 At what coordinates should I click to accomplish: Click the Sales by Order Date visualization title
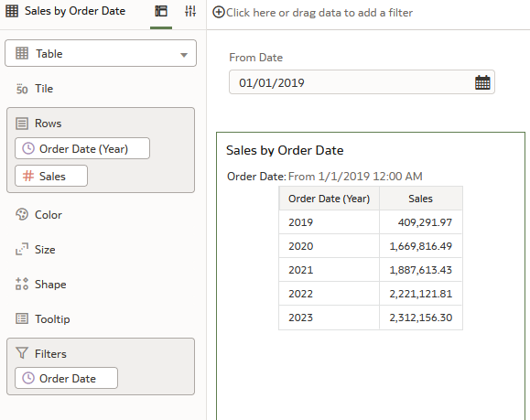point(285,150)
